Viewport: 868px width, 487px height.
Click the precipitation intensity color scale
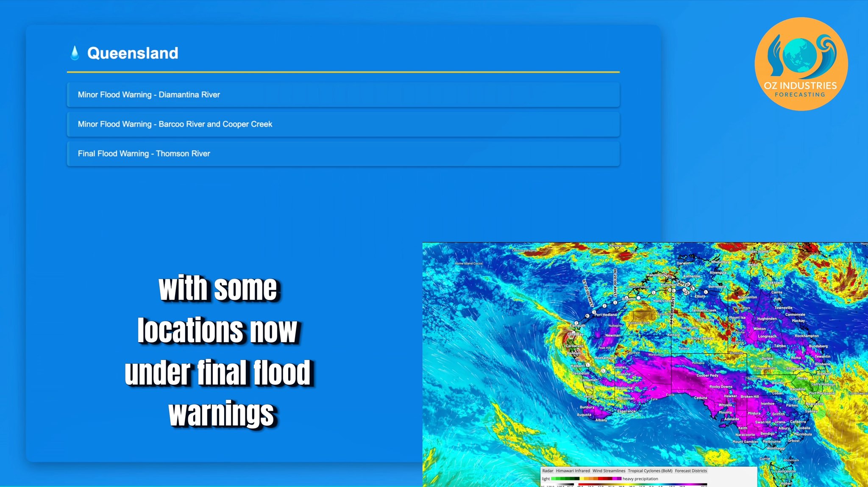point(586,479)
